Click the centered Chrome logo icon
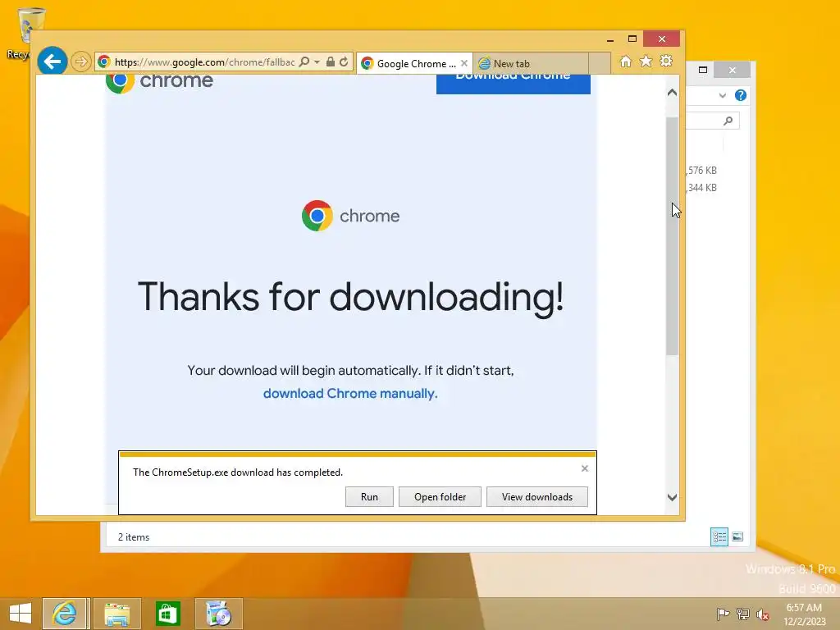The height and width of the screenshot is (630, 840). pos(317,216)
